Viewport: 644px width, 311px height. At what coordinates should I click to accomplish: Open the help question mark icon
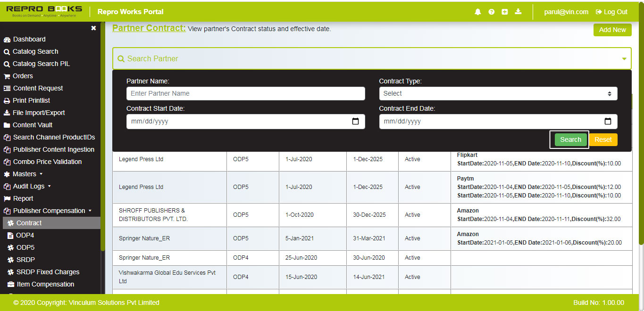pos(491,12)
